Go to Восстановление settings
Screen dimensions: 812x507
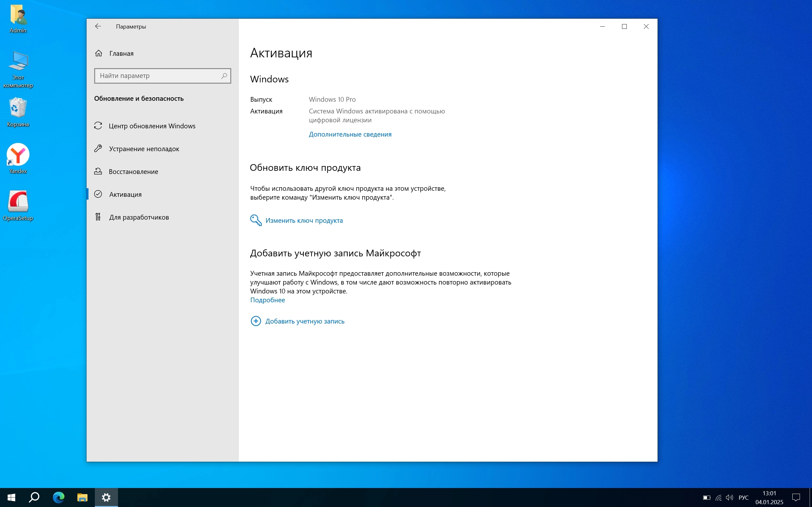point(133,171)
